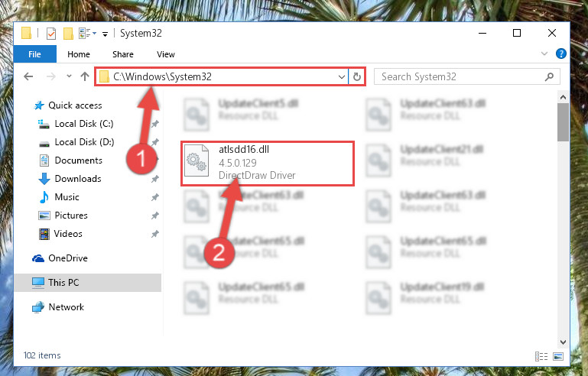The image size is (588, 376).
Task: Select Local Disk (D:) in sidebar
Action: coord(84,142)
